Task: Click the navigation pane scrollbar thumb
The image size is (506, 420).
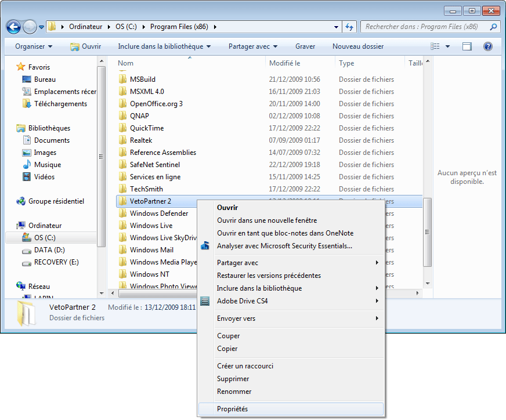Action: click(x=101, y=157)
